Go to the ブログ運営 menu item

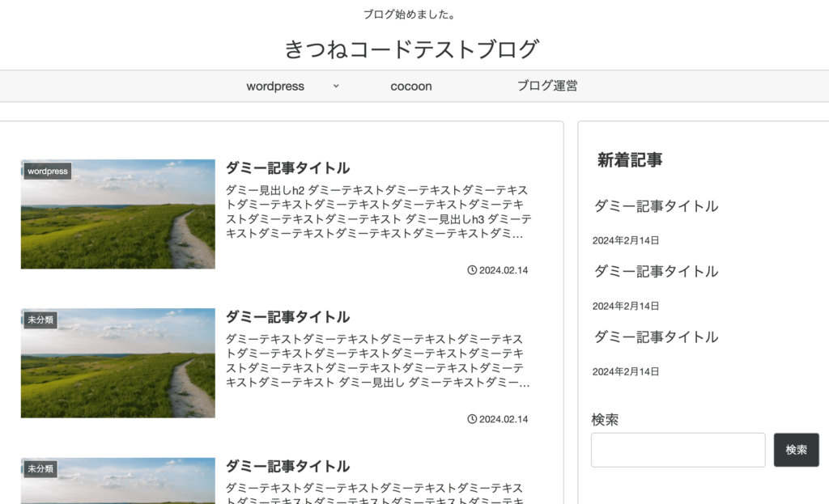click(547, 86)
